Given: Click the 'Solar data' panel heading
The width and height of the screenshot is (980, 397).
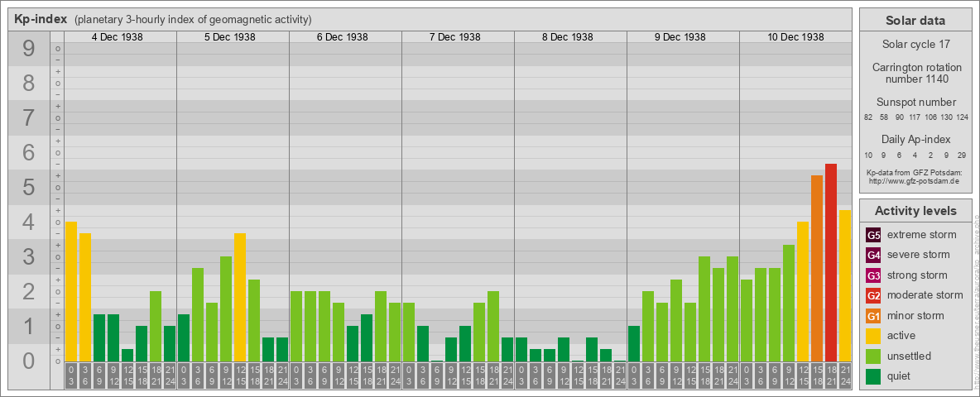Looking at the screenshot, I should pos(915,21).
